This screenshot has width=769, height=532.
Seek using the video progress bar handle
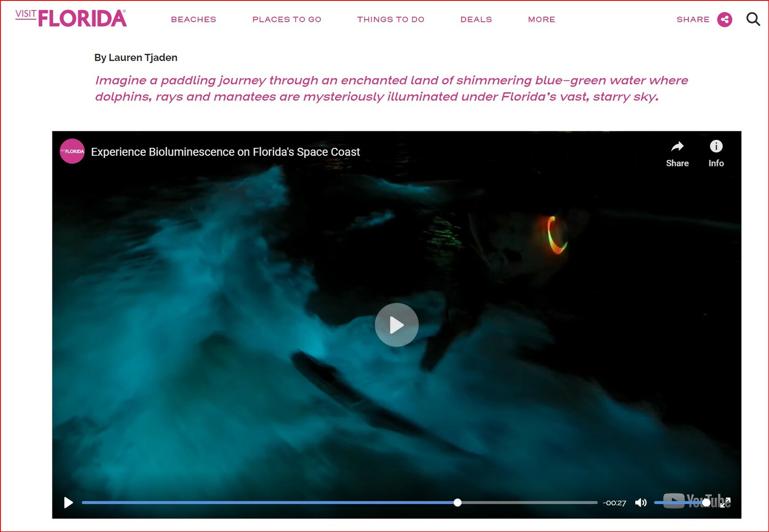[x=458, y=503]
